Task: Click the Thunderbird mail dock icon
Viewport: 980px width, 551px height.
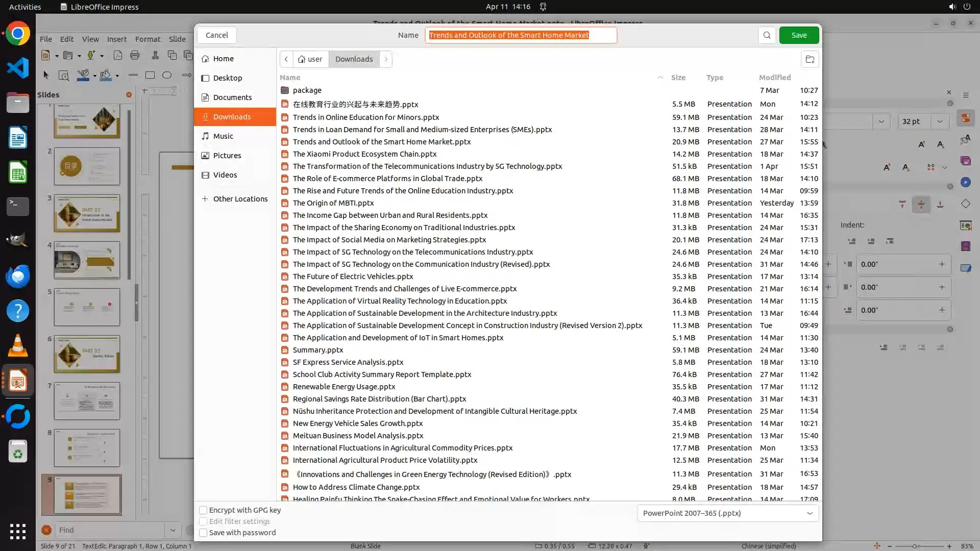Action: coord(18,276)
